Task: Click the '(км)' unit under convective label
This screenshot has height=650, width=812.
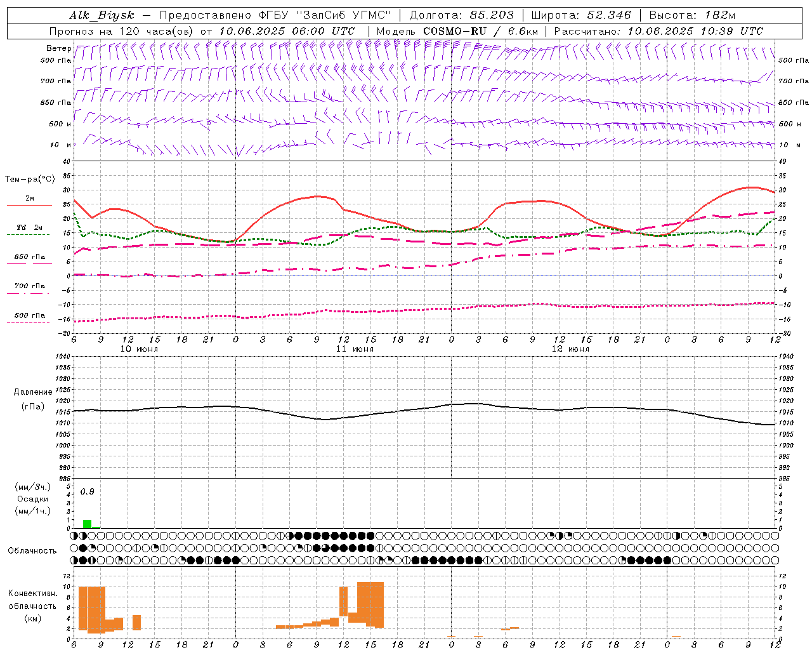Action: coord(32,618)
